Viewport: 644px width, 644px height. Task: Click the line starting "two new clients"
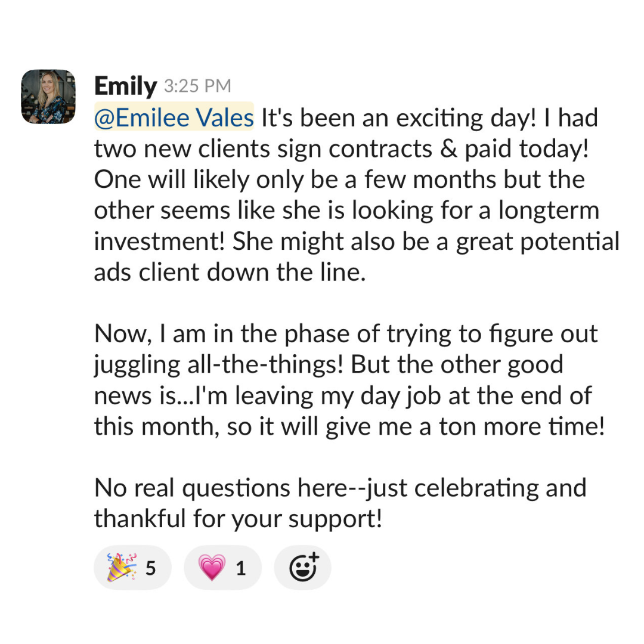(x=341, y=148)
